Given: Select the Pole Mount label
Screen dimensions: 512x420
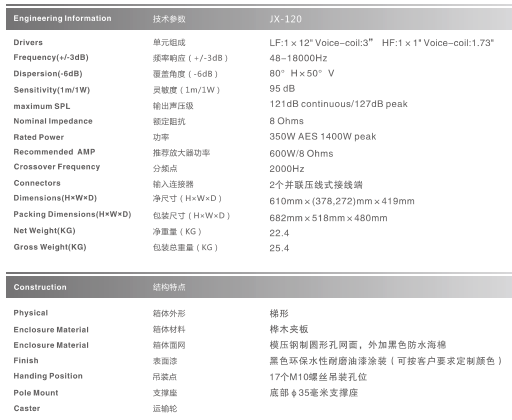Looking at the screenshot, I should pyautogui.click(x=36, y=393).
